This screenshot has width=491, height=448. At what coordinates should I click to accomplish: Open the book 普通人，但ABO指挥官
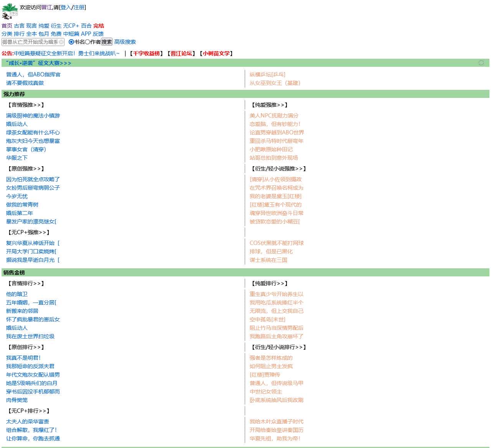click(x=33, y=74)
